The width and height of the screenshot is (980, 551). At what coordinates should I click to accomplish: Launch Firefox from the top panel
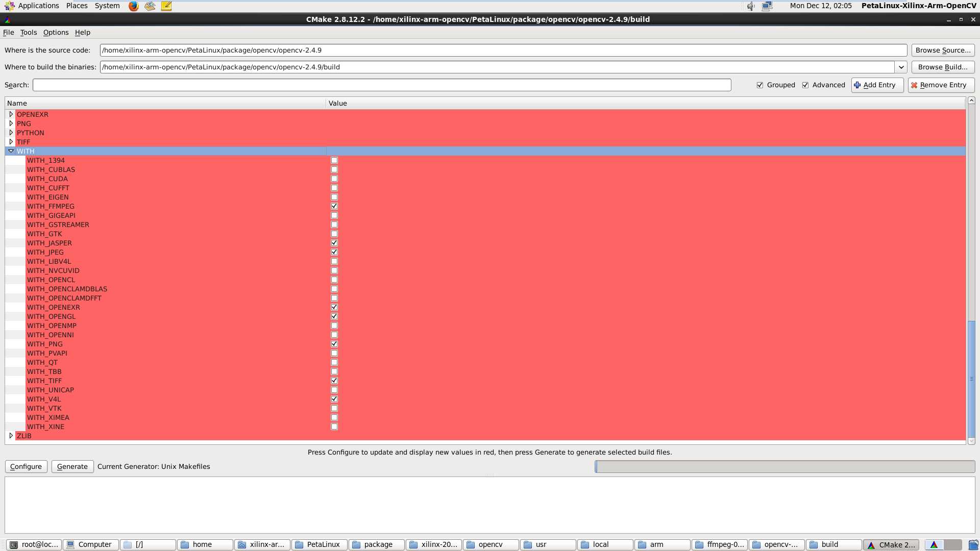(133, 6)
